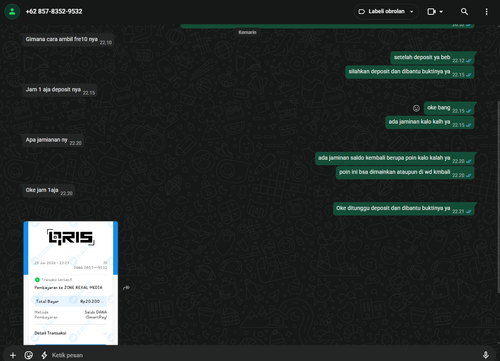500x361 pixels.
Task: Search within this chat
Action: [464, 12]
